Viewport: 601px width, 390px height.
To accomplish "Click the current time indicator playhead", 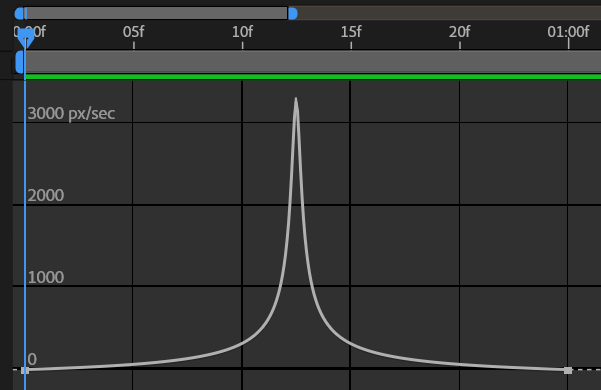I will [x=25, y=39].
